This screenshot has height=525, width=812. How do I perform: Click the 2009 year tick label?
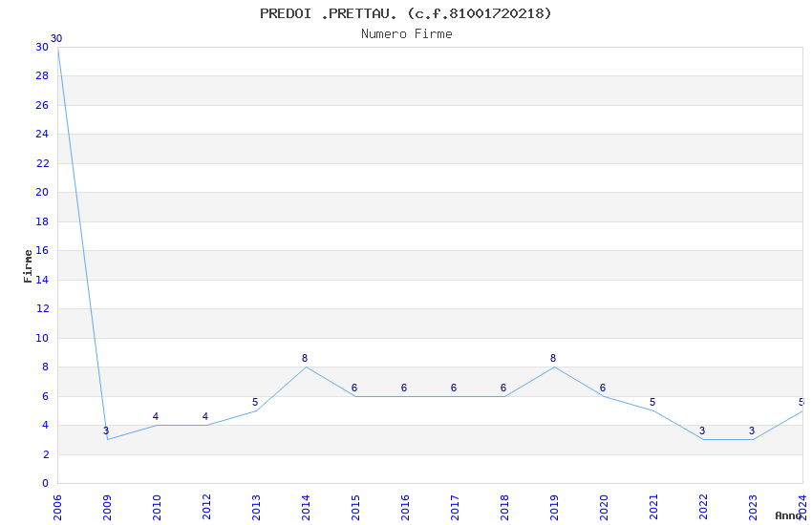point(107,508)
